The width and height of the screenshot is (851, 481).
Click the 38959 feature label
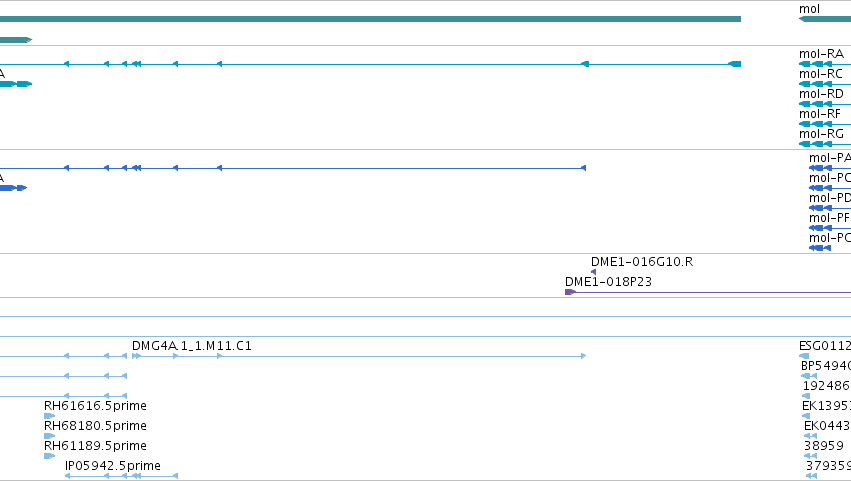[823, 446]
